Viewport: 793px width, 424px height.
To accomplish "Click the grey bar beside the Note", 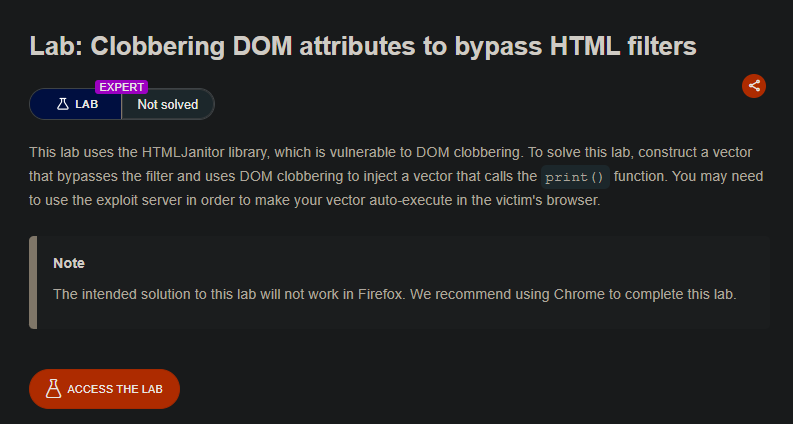I will tap(33, 282).
